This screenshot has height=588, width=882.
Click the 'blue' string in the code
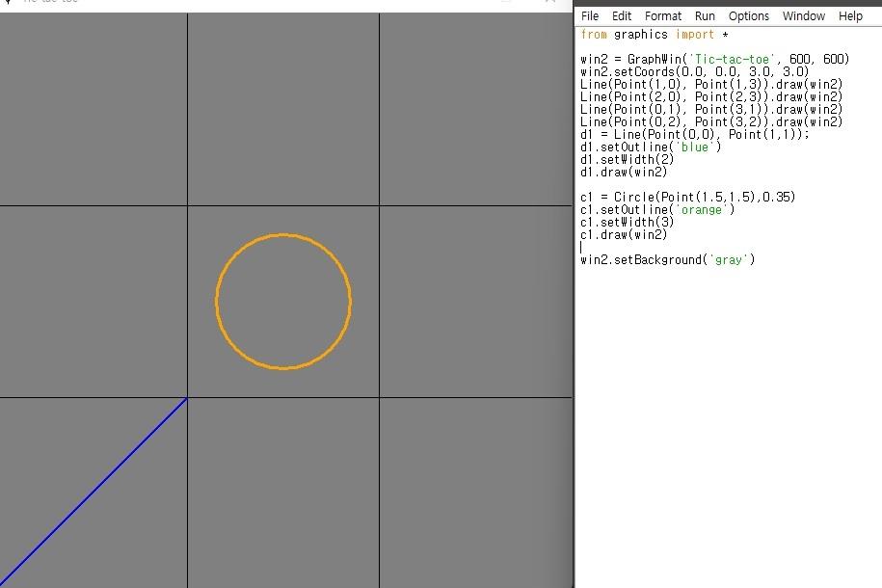696,147
